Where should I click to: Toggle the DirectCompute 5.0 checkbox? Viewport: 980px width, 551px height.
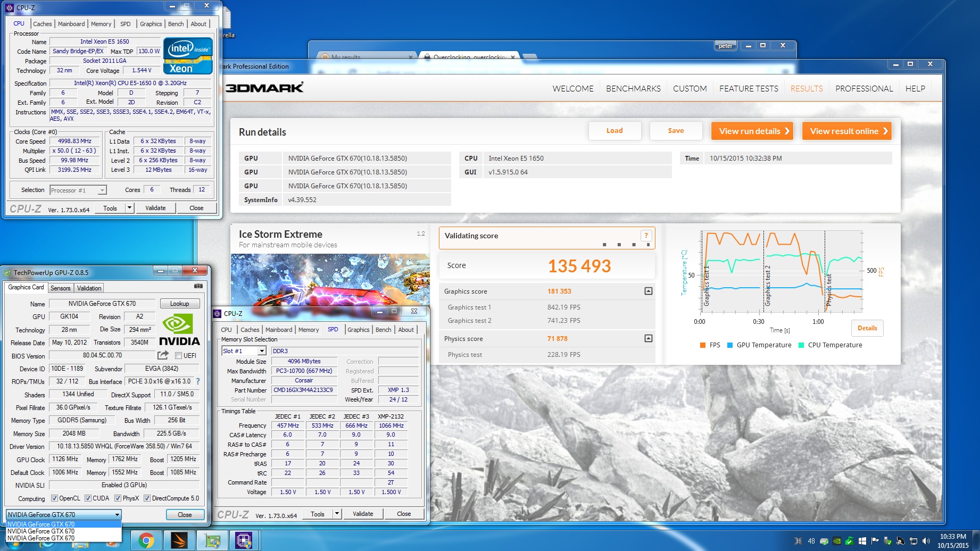147,498
